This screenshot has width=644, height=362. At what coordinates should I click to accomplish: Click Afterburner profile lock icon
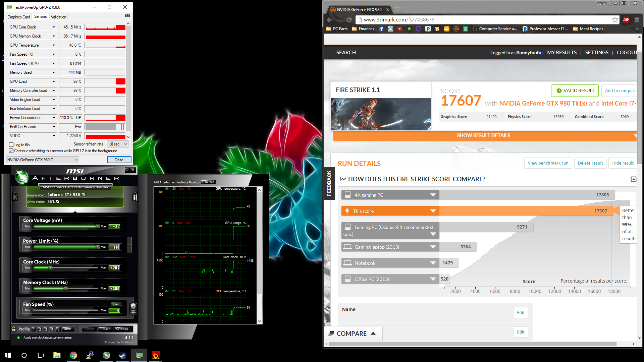tap(14, 329)
